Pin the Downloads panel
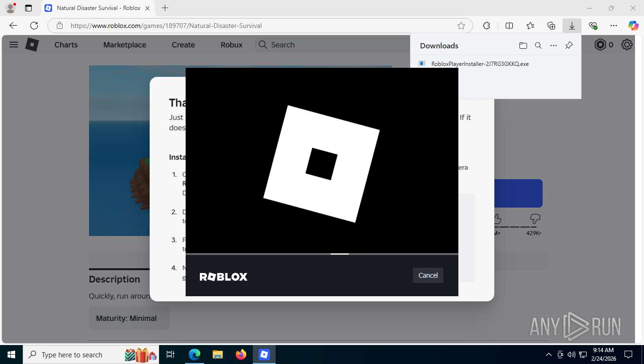 [x=569, y=45]
